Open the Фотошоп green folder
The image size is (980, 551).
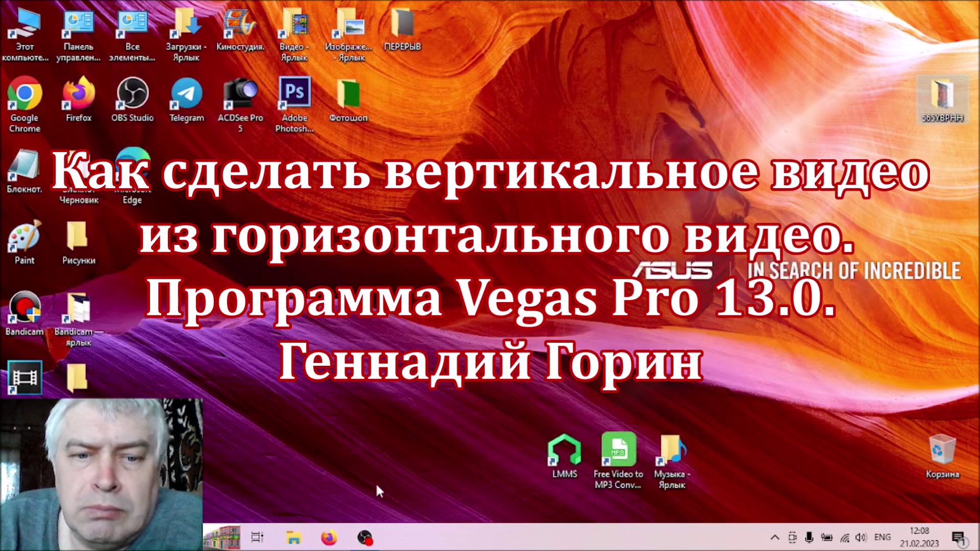[349, 95]
